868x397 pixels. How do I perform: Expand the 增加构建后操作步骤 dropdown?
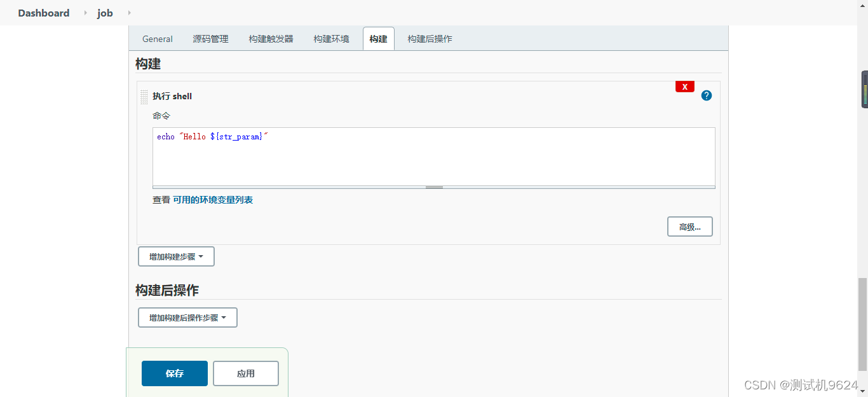(x=187, y=317)
